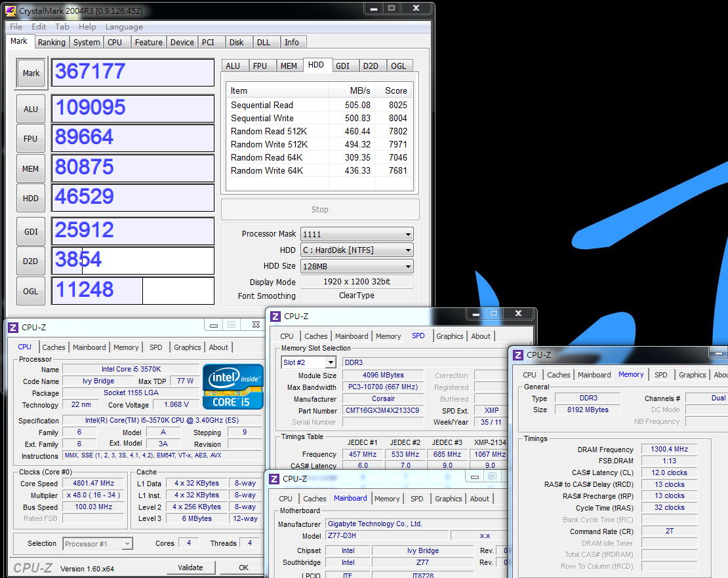The width and height of the screenshot is (728, 578).
Task: Switch to the Ranking tab
Action: click(x=52, y=42)
